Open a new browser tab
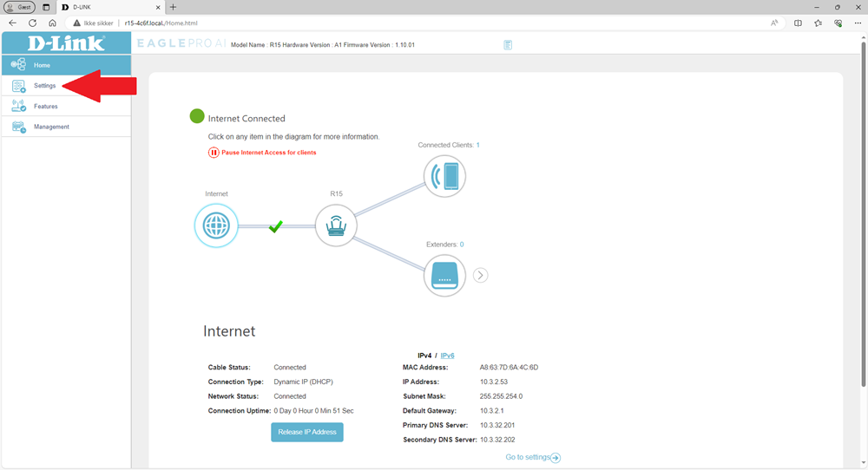Image resolution: width=868 pixels, height=470 pixels. pos(174,7)
